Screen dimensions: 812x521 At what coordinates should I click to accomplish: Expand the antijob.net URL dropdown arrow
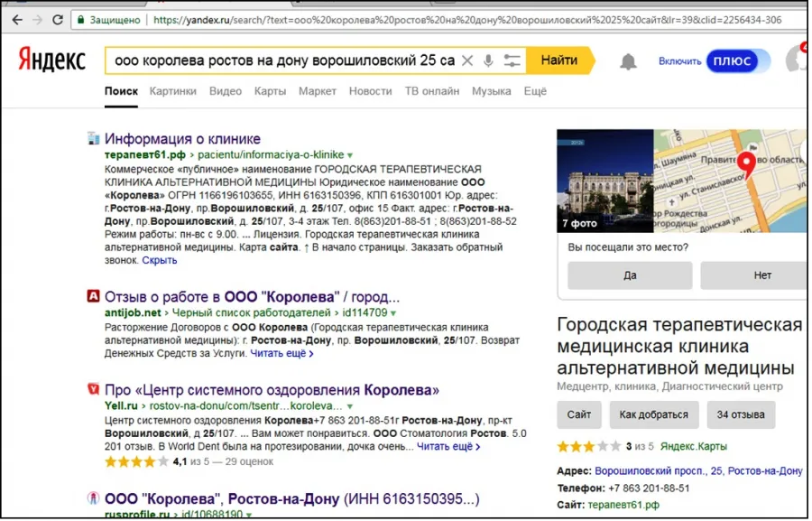[x=393, y=313]
